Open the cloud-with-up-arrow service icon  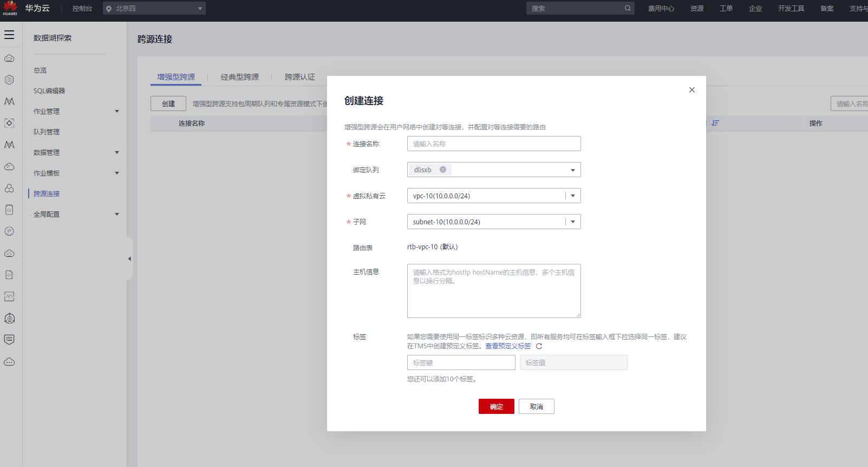tap(9, 253)
